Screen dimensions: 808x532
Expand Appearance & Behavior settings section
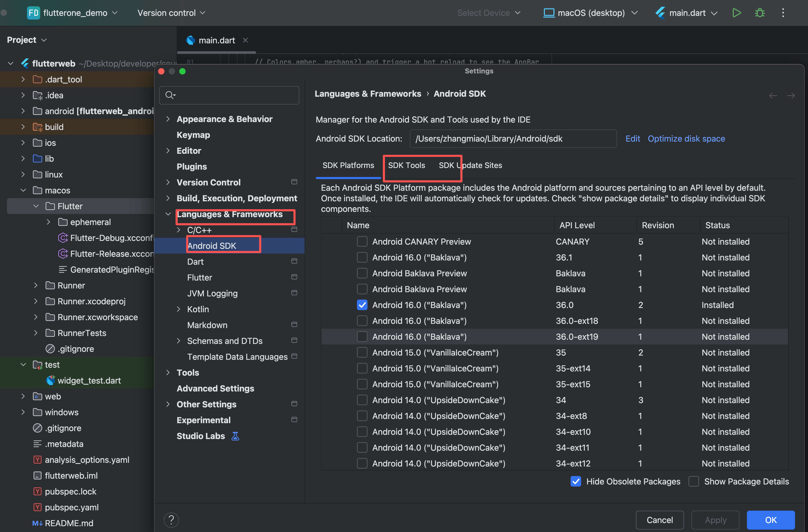[x=168, y=119]
